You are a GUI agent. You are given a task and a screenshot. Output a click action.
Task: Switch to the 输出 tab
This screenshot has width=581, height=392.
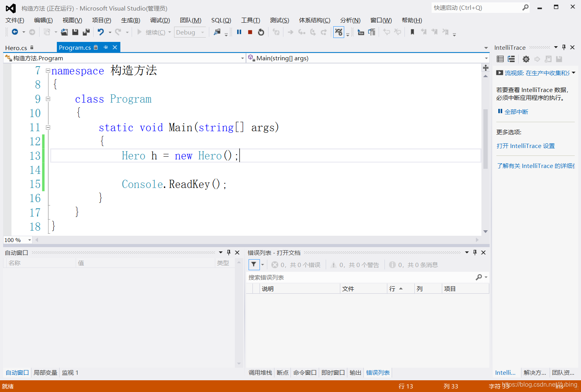[356, 373]
